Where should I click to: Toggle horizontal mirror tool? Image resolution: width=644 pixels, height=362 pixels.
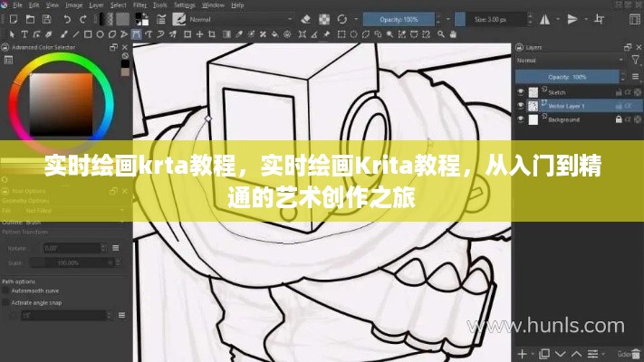[545, 19]
